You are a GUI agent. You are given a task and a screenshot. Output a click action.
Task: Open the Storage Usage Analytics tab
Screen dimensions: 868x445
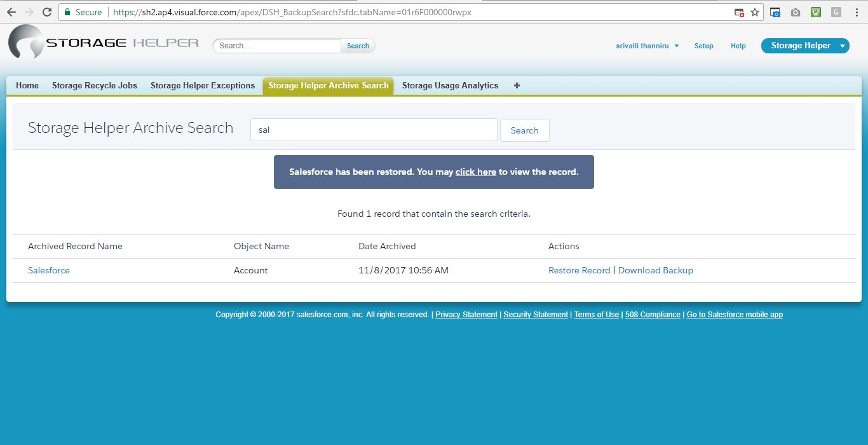click(x=451, y=86)
